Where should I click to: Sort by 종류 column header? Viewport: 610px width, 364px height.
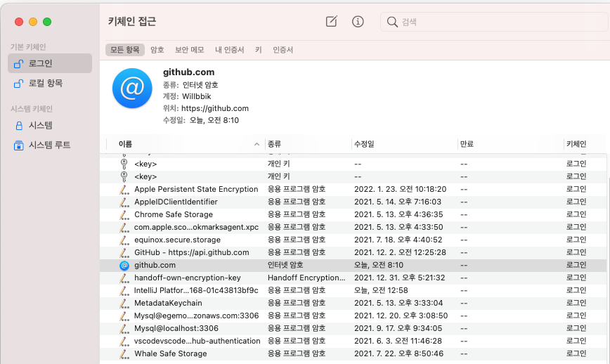point(274,144)
